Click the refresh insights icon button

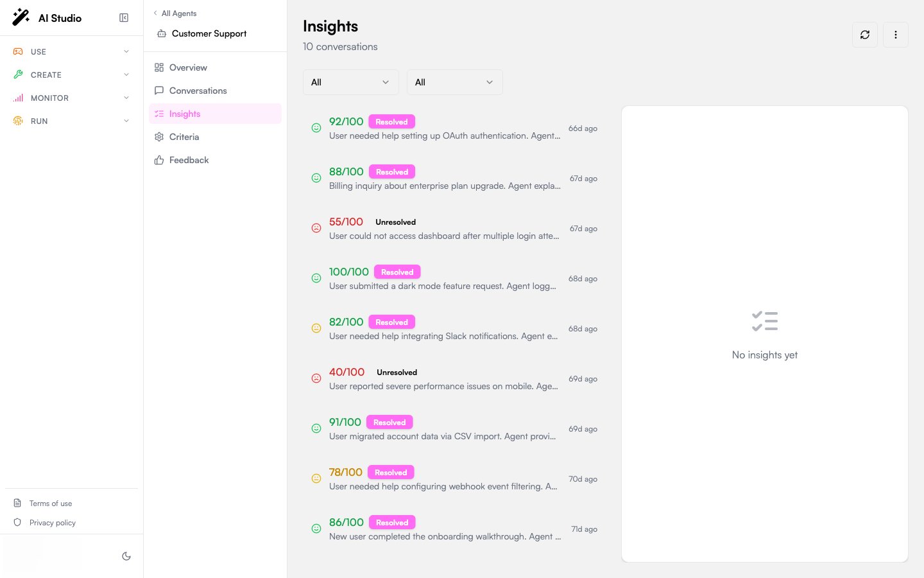(865, 35)
